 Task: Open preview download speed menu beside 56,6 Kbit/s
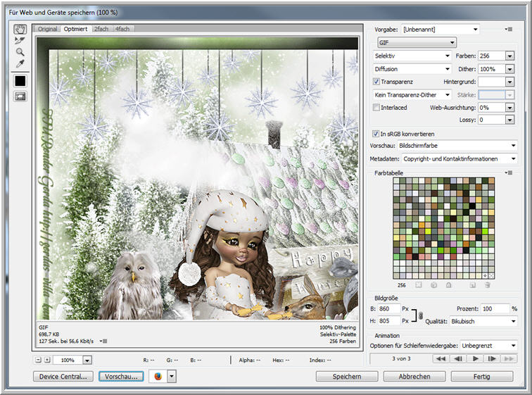(x=103, y=341)
